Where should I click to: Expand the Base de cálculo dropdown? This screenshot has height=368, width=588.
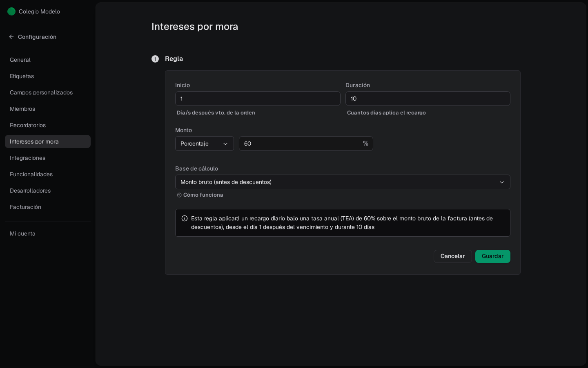tap(343, 182)
